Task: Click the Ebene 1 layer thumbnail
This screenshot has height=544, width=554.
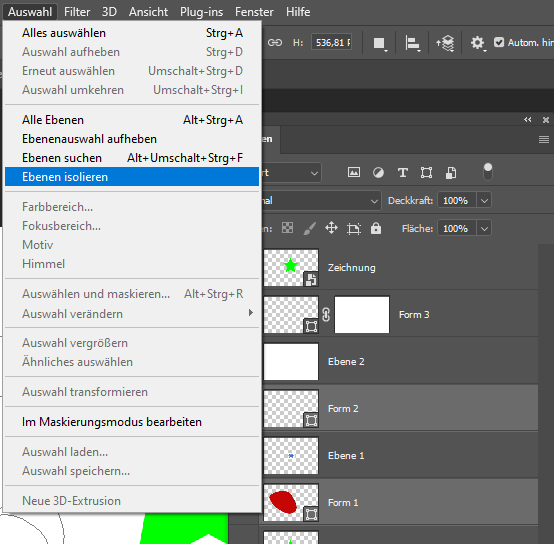Action: click(291, 456)
